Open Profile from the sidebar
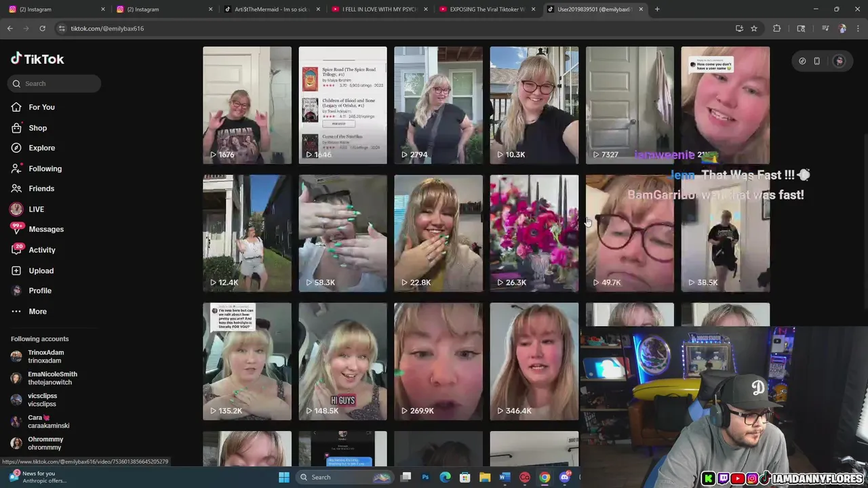The image size is (868, 488). click(x=31, y=291)
